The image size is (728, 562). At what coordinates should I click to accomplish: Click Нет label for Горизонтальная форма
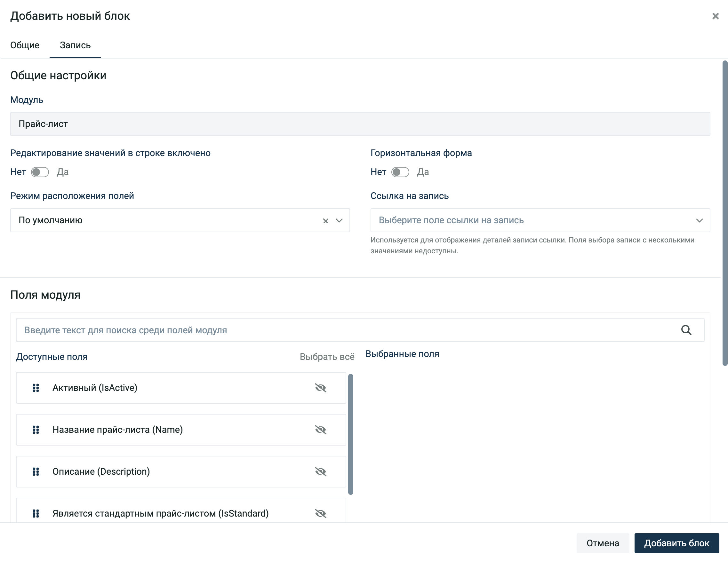point(378,172)
